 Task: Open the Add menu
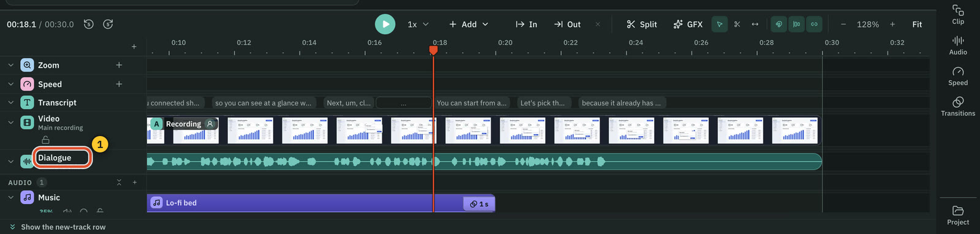(x=469, y=25)
